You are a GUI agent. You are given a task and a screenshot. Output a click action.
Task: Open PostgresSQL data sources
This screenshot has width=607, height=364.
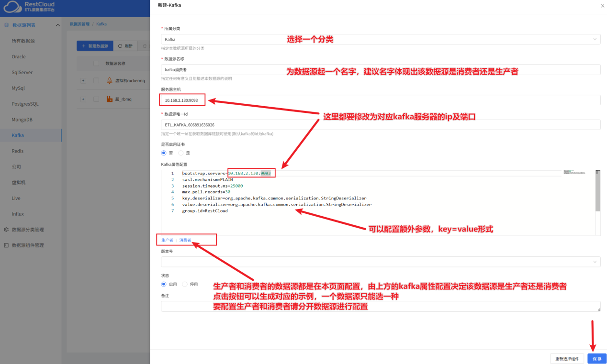click(25, 104)
